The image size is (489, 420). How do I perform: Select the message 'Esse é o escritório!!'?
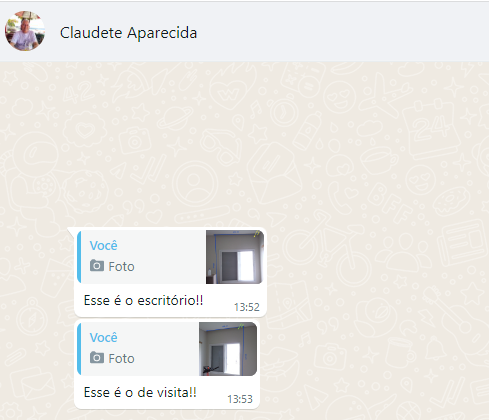[x=143, y=300]
